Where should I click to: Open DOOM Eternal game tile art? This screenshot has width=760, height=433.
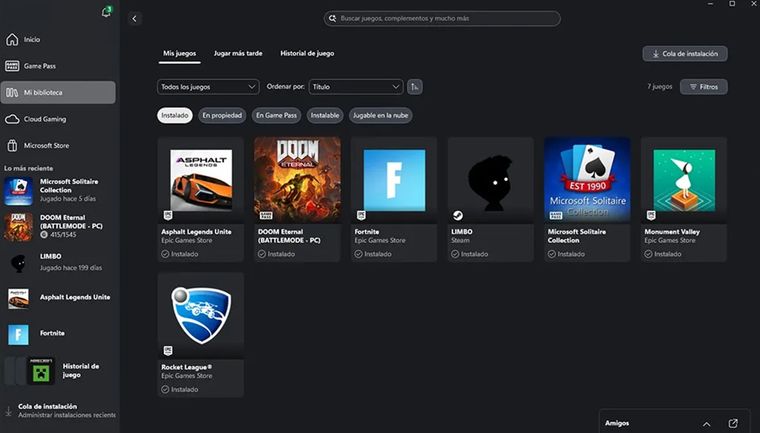click(297, 180)
